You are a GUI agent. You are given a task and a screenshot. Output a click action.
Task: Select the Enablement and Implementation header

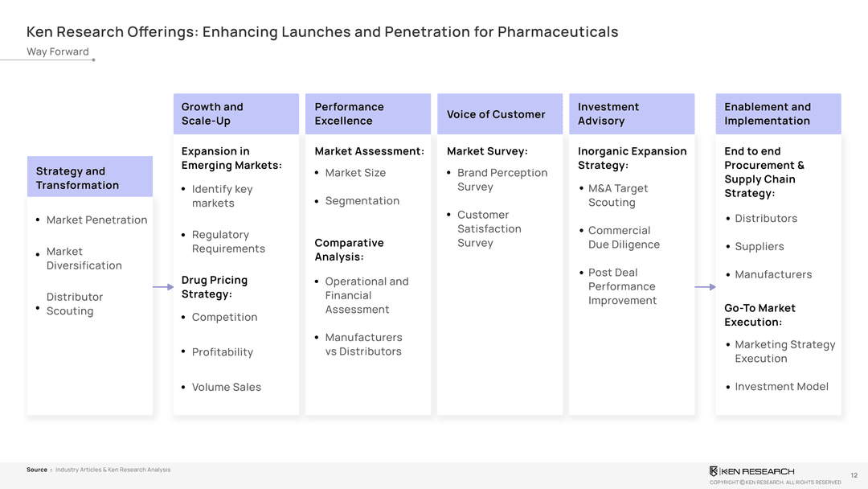coord(777,114)
